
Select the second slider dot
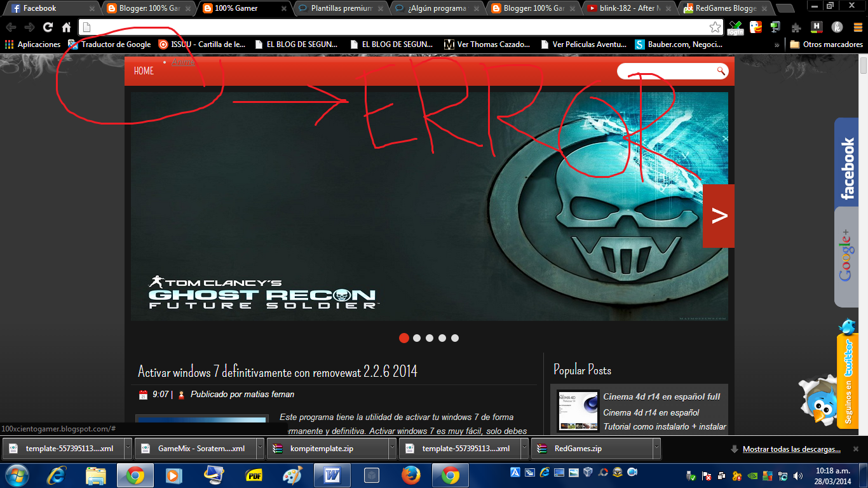[x=417, y=338]
